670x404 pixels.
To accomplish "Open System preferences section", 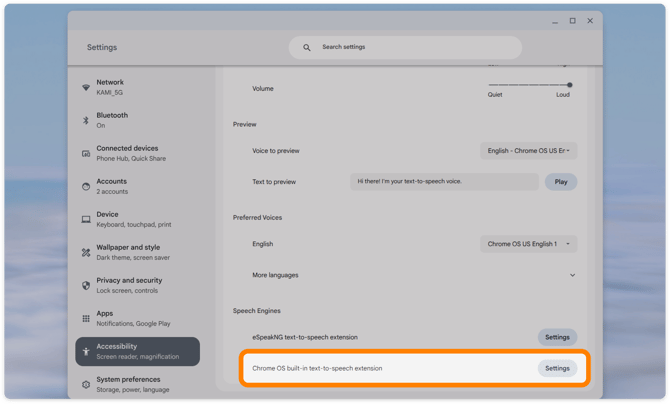I will point(138,384).
